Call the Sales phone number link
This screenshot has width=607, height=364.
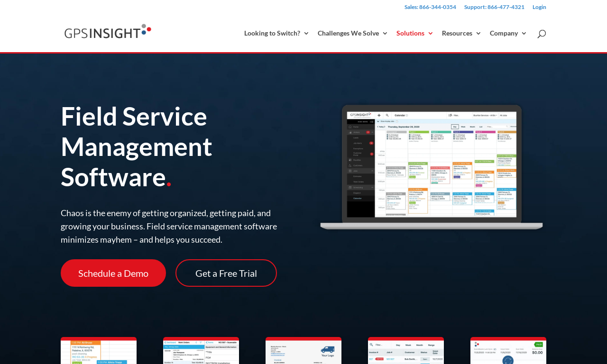tap(430, 7)
